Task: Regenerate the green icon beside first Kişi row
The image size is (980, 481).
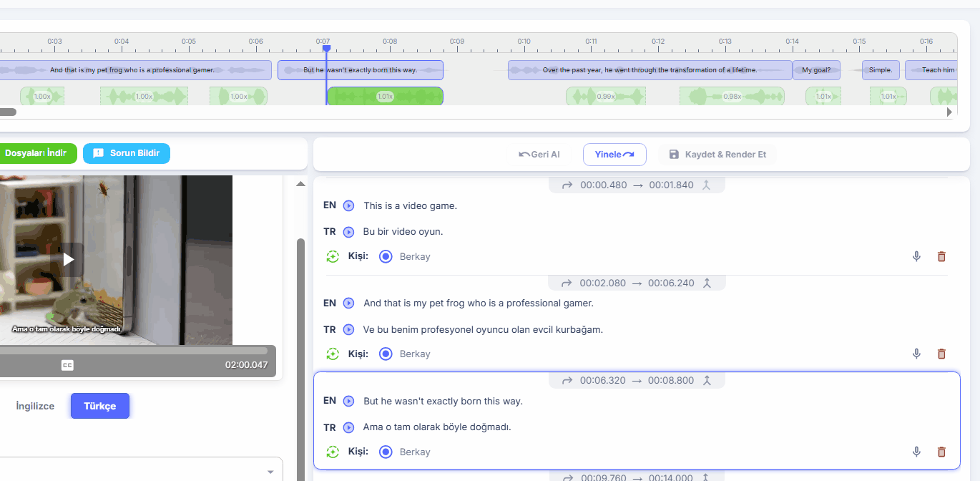Action: [x=333, y=256]
